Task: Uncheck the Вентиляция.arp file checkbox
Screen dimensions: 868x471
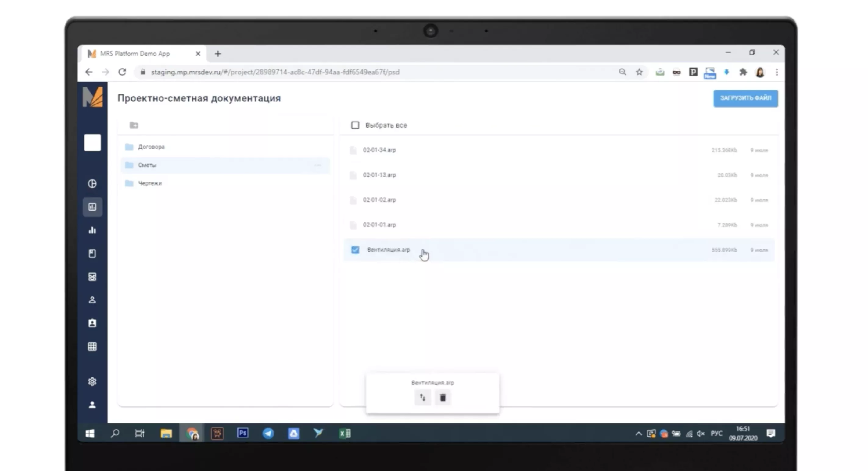Action: click(x=355, y=250)
